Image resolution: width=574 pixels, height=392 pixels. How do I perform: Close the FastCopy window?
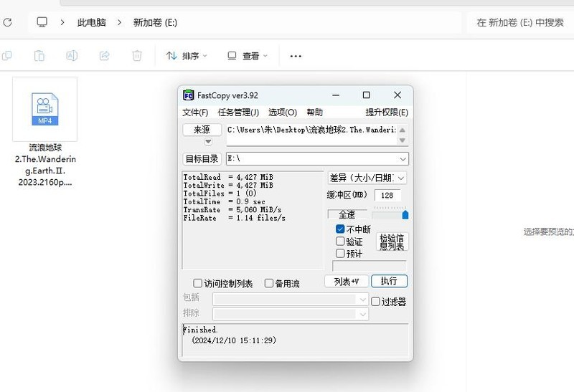click(397, 95)
